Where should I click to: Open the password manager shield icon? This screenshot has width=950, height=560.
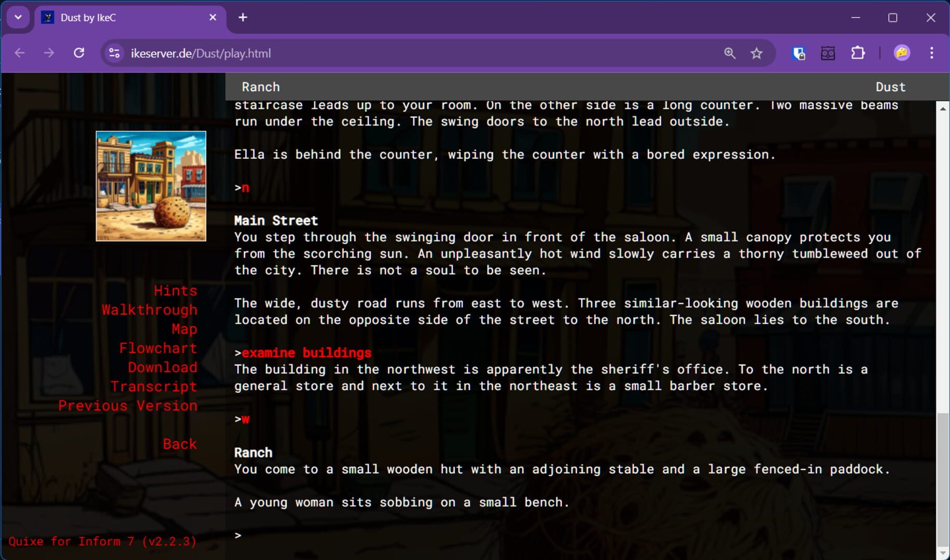coord(799,52)
